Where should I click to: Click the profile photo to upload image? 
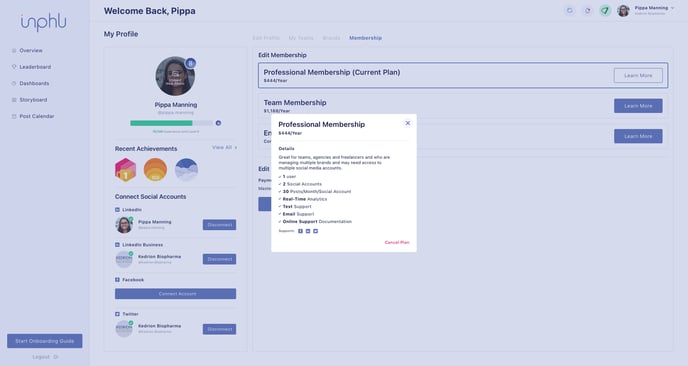point(175,76)
